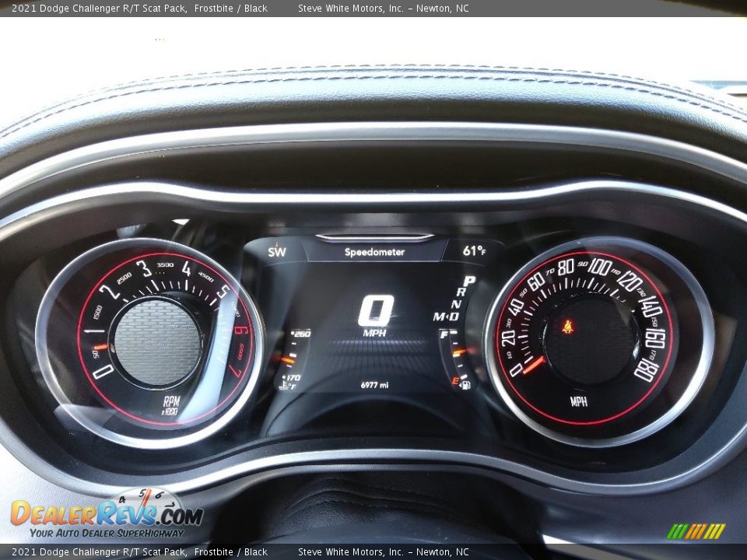This screenshot has width=747, height=560.
Task: Click the P gear indicator
Action: tap(469, 281)
